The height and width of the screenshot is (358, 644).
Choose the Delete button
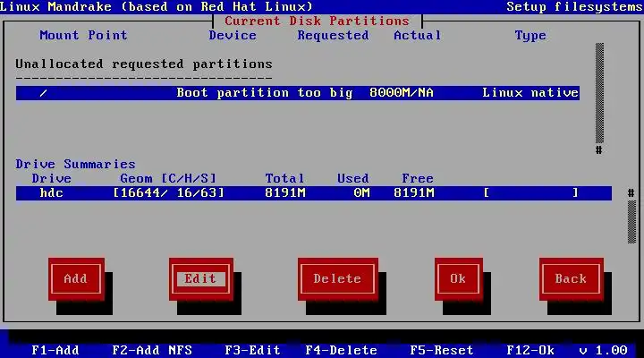click(338, 279)
